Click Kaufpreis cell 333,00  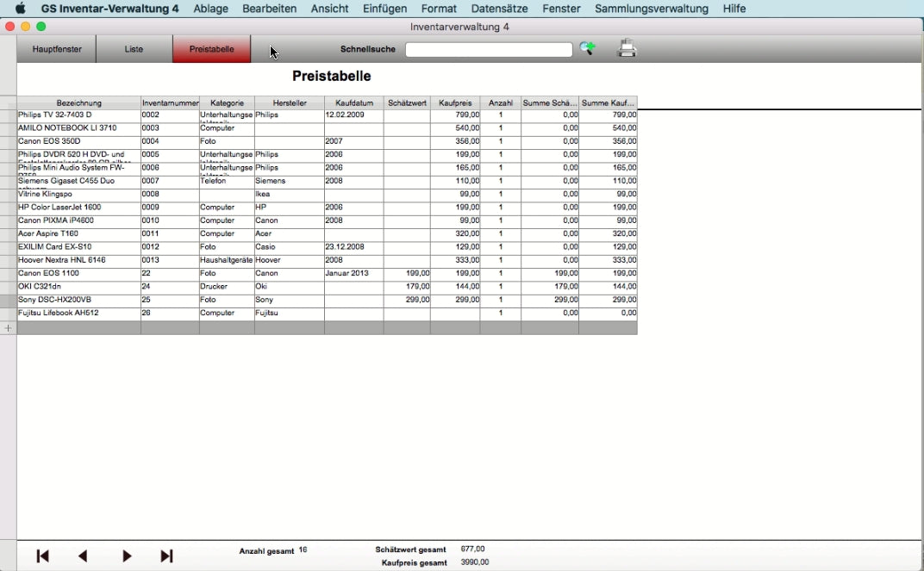pyautogui.click(x=455, y=260)
